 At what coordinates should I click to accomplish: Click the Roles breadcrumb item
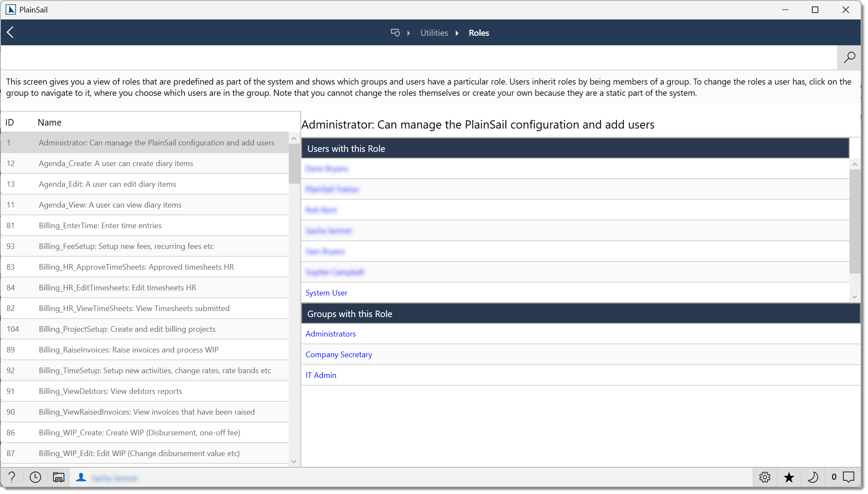coord(479,32)
